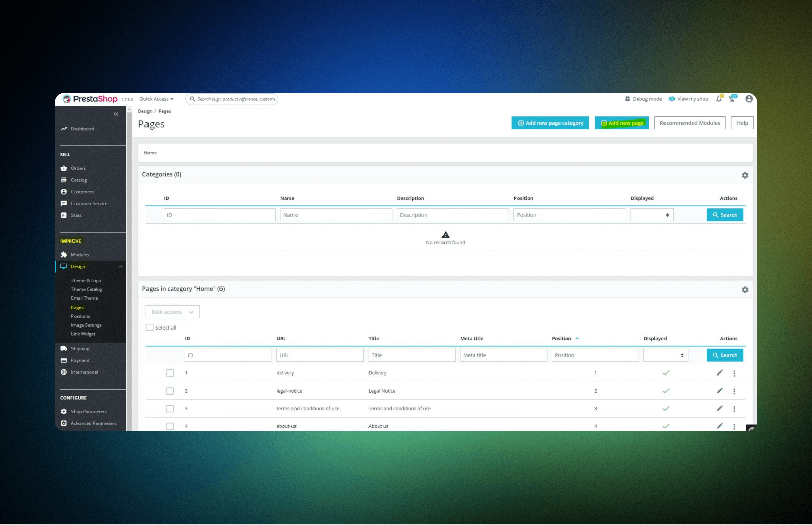Image resolution: width=812 pixels, height=525 pixels.
Task: Open Pages in category settings gear
Action: tap(745, 290)
